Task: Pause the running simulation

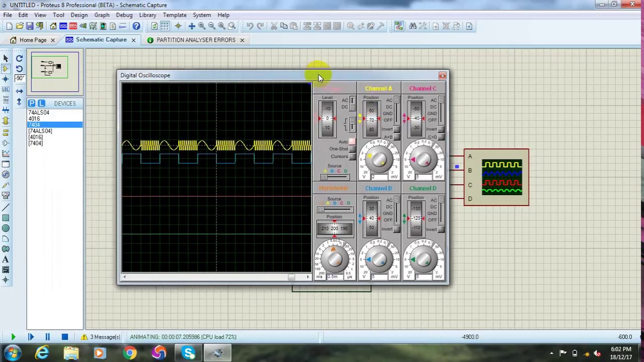Action: coord(47,337)
